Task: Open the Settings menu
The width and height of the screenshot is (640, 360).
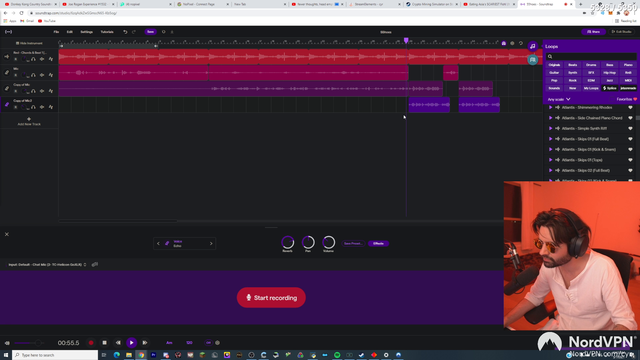Action: [87, 32]
